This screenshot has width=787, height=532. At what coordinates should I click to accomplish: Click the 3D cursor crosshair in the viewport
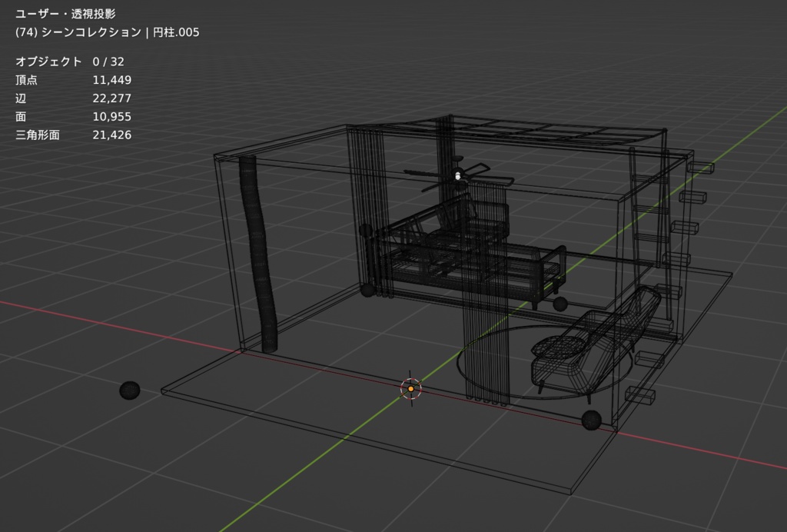coord(411,388)
